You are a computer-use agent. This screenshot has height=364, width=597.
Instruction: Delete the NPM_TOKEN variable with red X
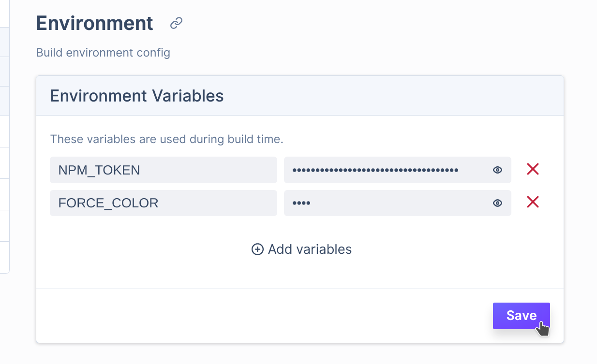point(533,169)
